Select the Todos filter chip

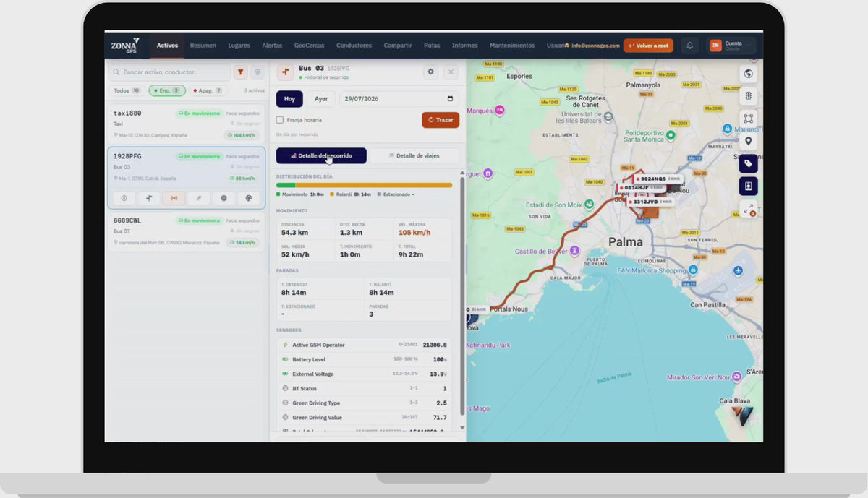(x=127, y=90)
